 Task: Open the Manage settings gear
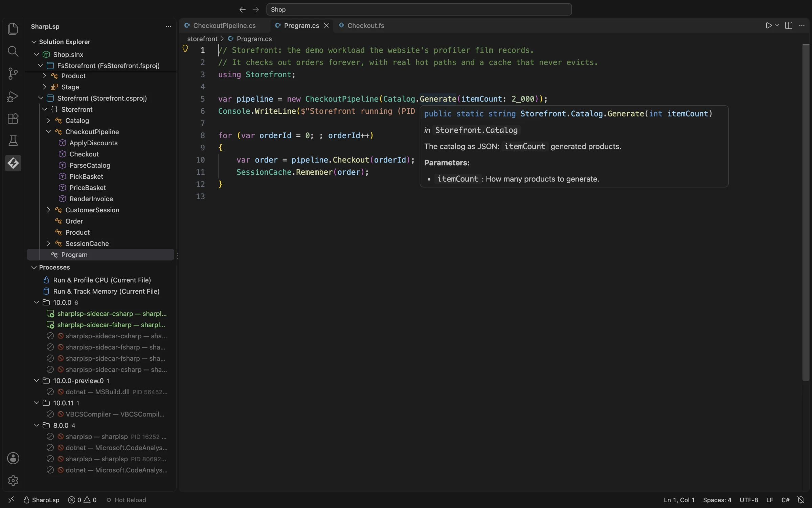[13, 480]
